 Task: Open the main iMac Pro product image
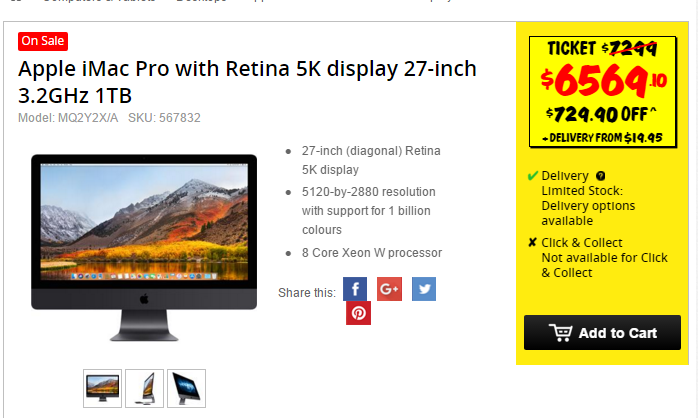[144, 248]
